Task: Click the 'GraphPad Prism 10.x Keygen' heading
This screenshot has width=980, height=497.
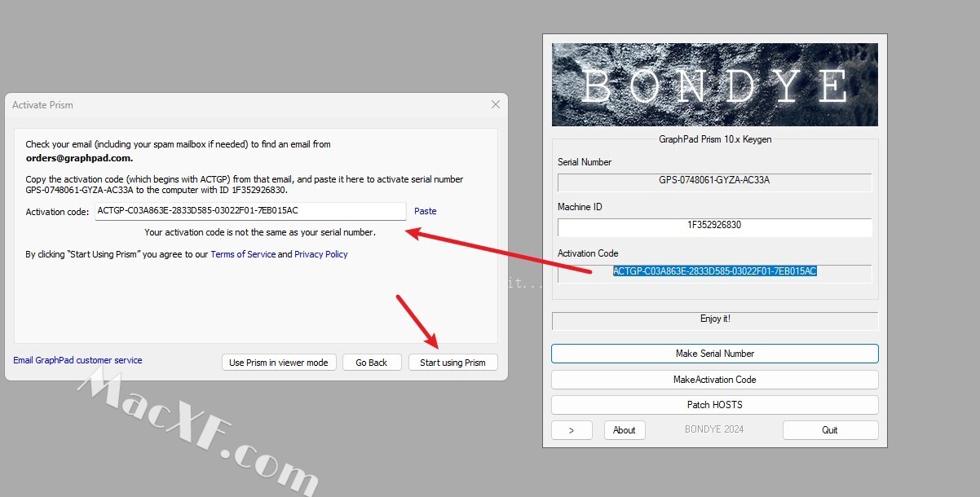Action: (x=715, y=139)
